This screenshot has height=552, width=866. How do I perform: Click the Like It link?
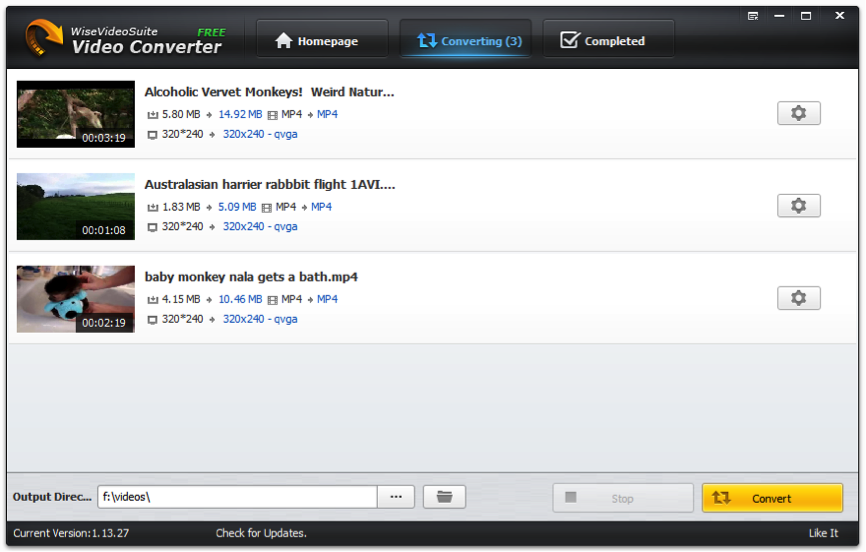823,533
